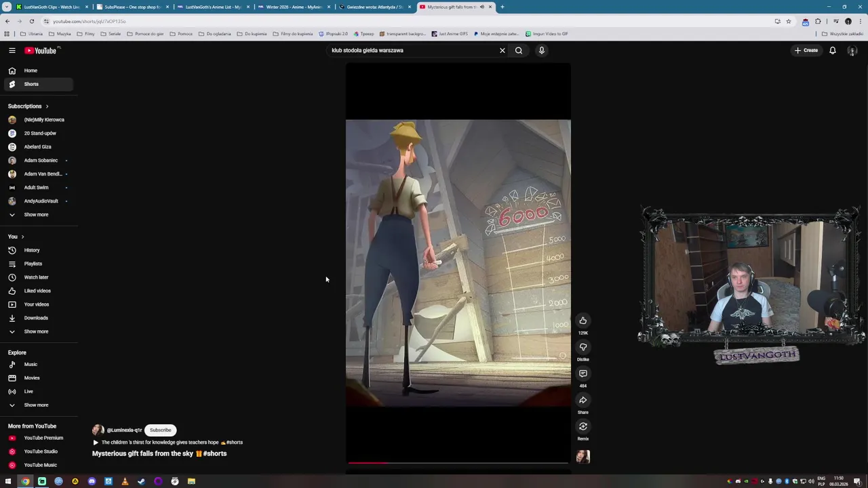Open a new browser tab
Screen dimensions: 868x488
pos(502,7)
